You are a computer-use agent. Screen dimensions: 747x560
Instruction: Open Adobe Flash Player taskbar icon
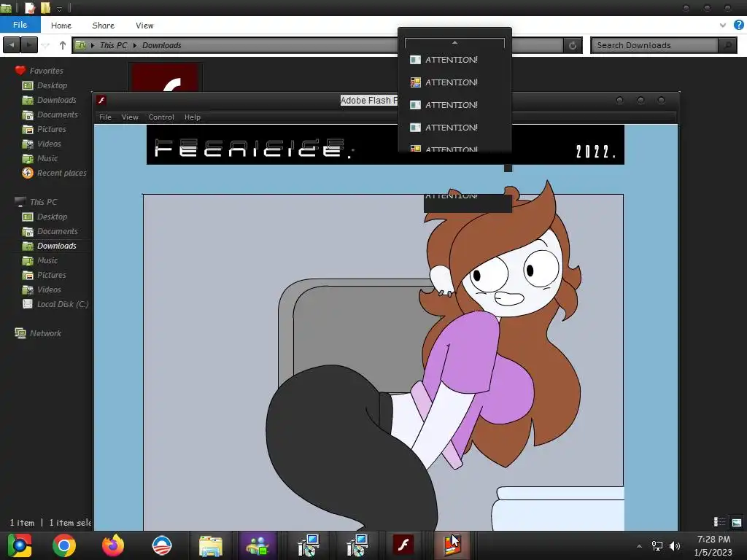(403, 545)
